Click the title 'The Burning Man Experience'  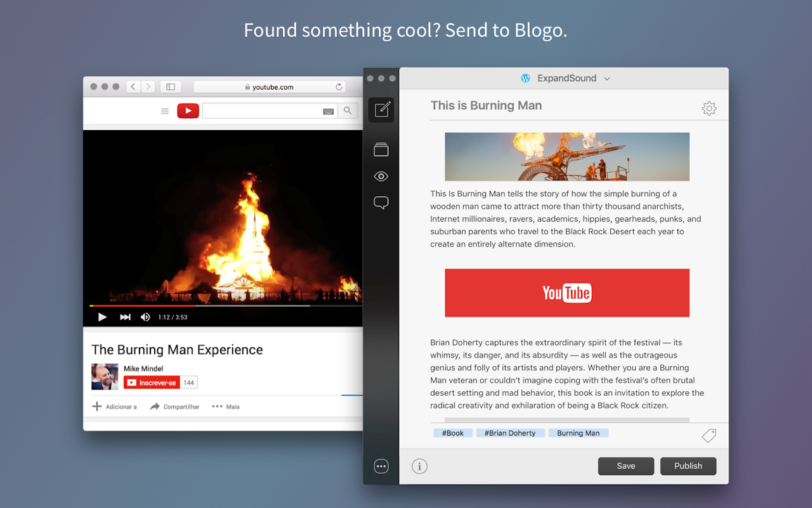coord(177,350)
